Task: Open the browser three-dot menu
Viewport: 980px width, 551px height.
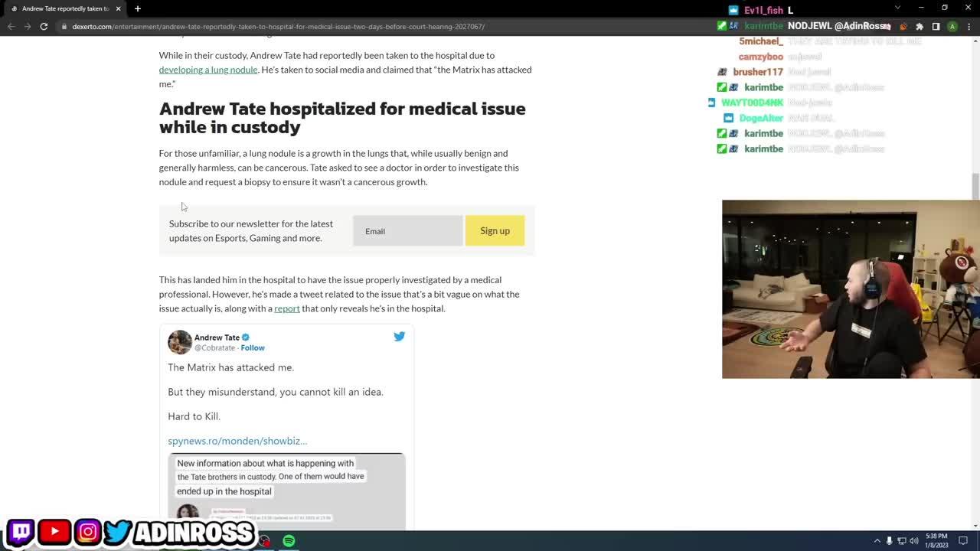Action: [969, 26]
